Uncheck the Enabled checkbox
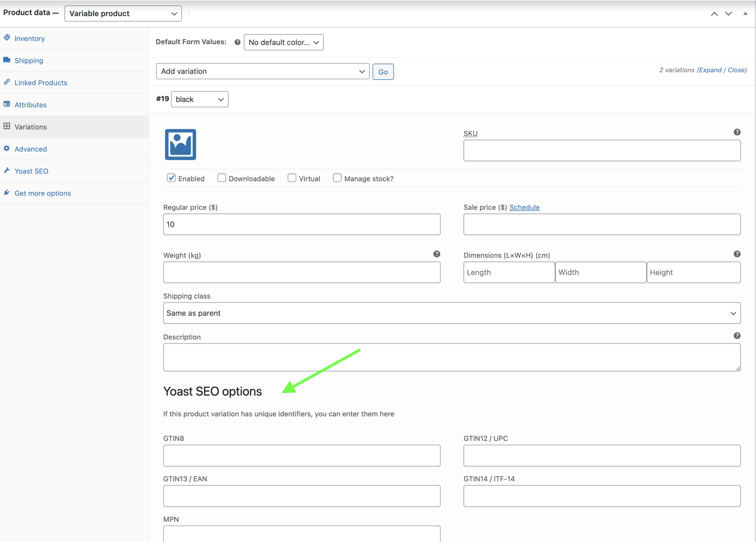The height and width of the screenshot is (542, 756). 171,178
